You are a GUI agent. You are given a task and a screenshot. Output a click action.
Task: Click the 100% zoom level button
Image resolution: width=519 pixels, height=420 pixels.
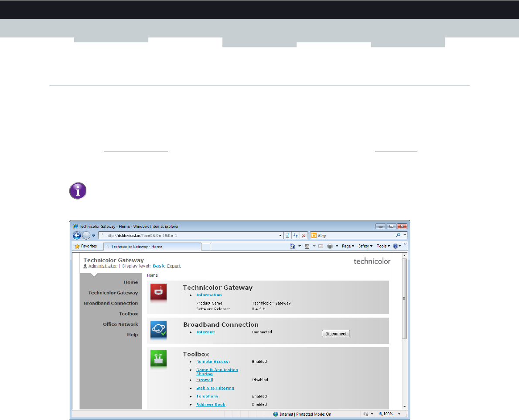tap(386, 414)
